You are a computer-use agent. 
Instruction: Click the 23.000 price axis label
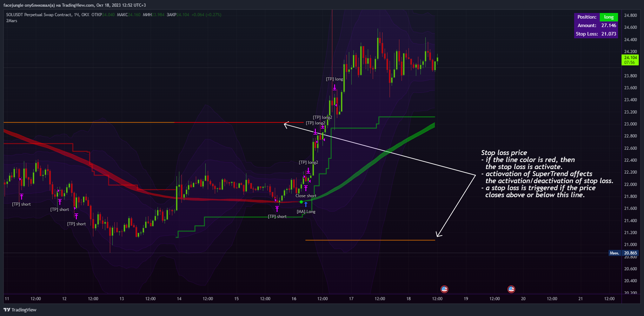tap(630, 124)
